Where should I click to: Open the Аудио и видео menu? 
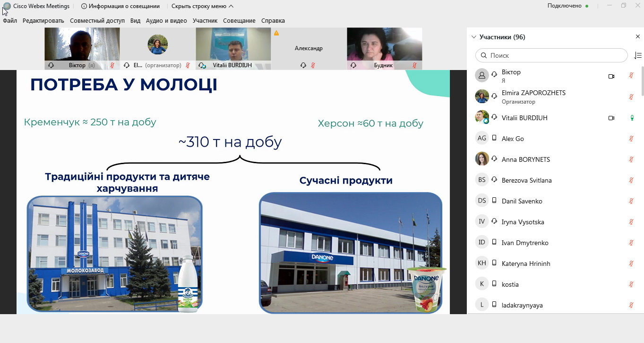[x=166, y=21]
